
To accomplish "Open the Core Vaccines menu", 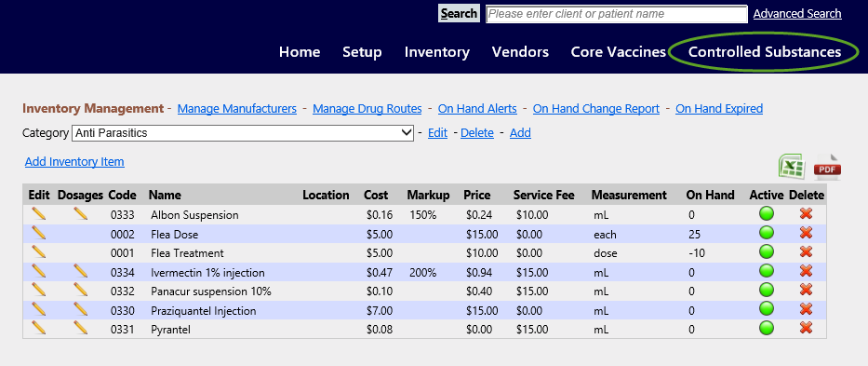I will (x=619, y=52).
